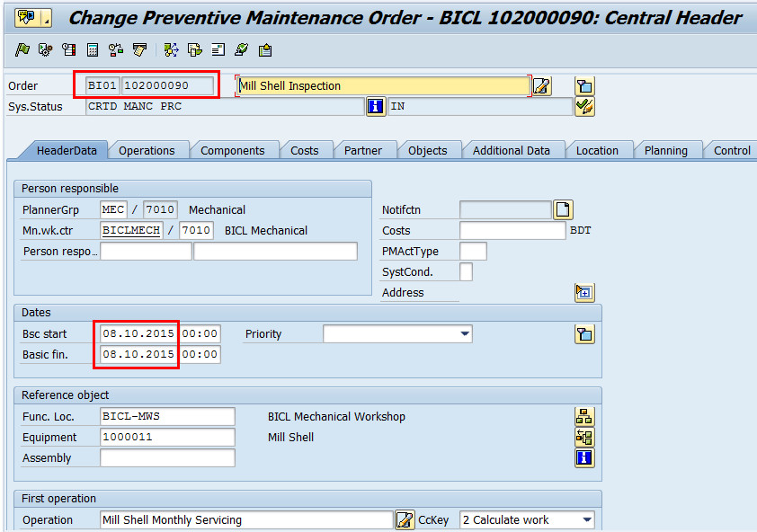757x532 pixels.
Task: Display equipment object information via blue i icon
Action: (x=583, y=457)
